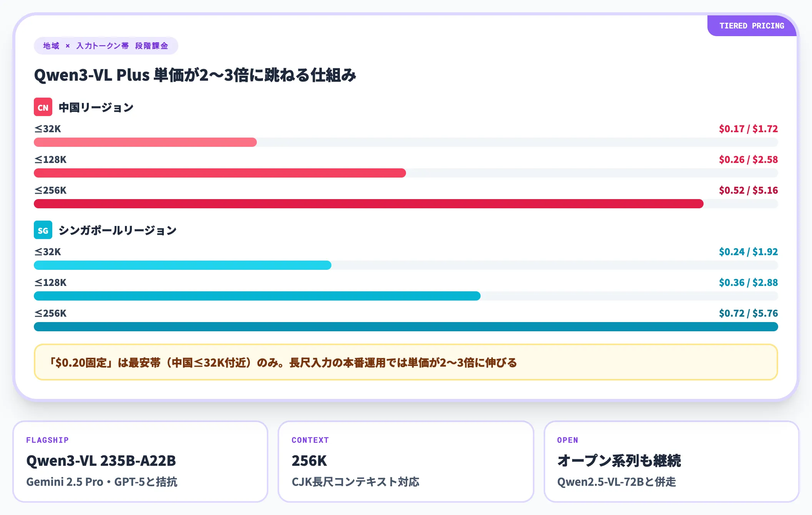The width and height of the screenshot is (812, 515).
Task: Click the Singapore ≤256K full bar
Action: [406, 327]
